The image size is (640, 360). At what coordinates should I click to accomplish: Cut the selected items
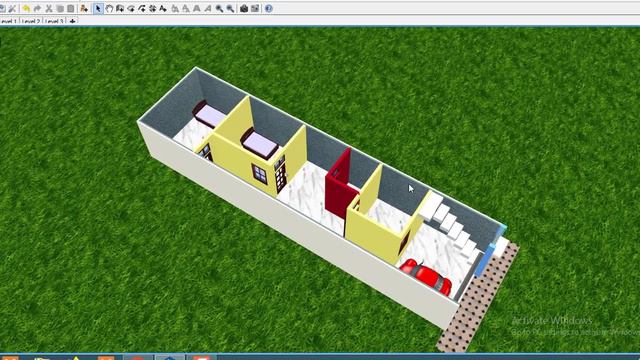point(49,8)
